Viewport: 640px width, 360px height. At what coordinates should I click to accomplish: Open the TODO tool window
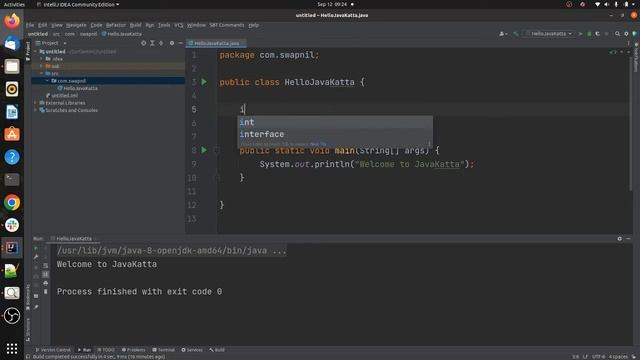tap(106, 350)
